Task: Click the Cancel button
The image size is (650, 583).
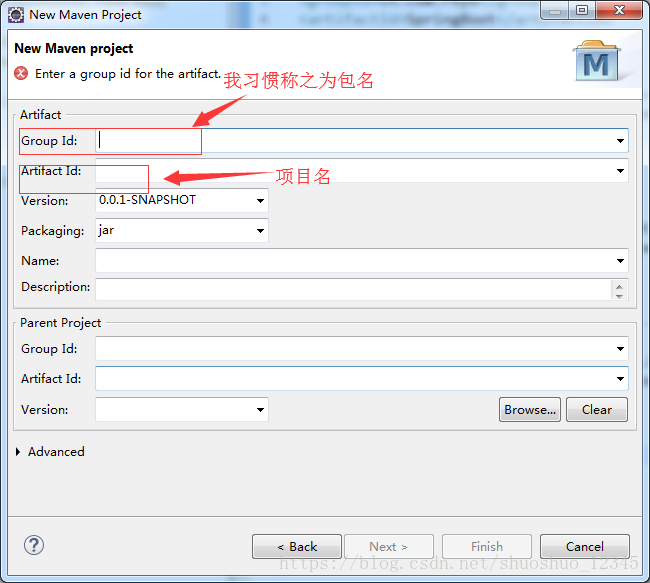Action: [x=585, y=547]
